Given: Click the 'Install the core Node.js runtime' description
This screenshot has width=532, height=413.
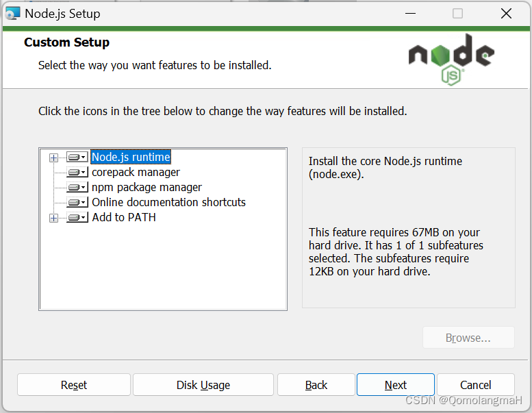Looking at the screenshot, I should [385, 168].
